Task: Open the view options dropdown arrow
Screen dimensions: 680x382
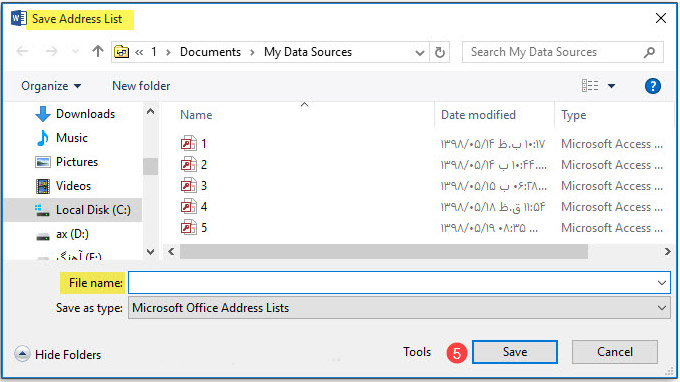Action: click(x=611, y=86)
